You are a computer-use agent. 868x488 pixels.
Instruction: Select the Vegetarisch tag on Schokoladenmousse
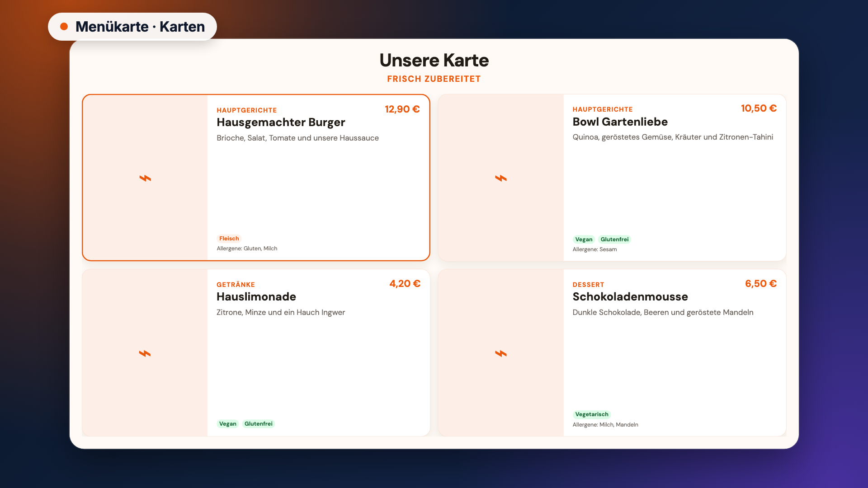click(x=592, y=414)
